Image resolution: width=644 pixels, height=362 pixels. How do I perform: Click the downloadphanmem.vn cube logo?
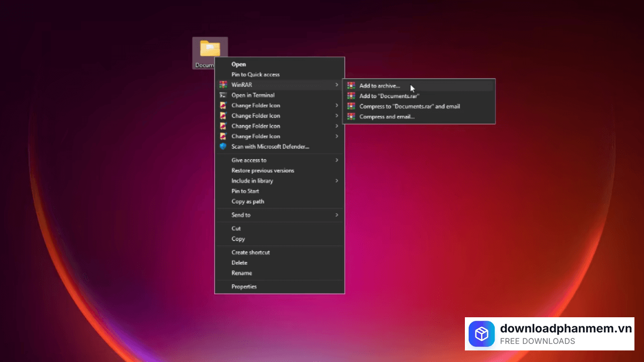pyautogui.click(x=481, y=334)
